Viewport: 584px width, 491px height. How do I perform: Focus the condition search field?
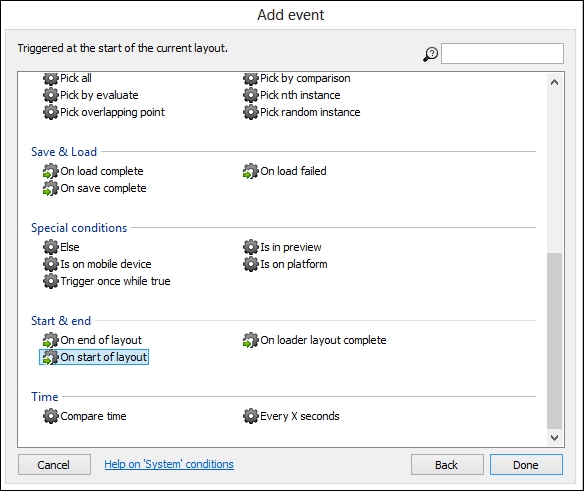pyautogui.click(x=502, y=54)
